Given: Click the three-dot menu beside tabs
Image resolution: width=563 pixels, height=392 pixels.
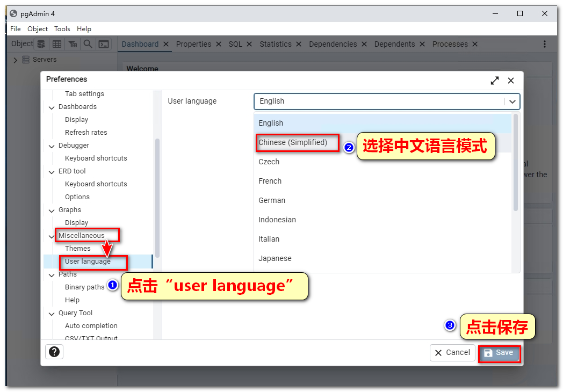Looking at the screenshot, I should 544,44.
